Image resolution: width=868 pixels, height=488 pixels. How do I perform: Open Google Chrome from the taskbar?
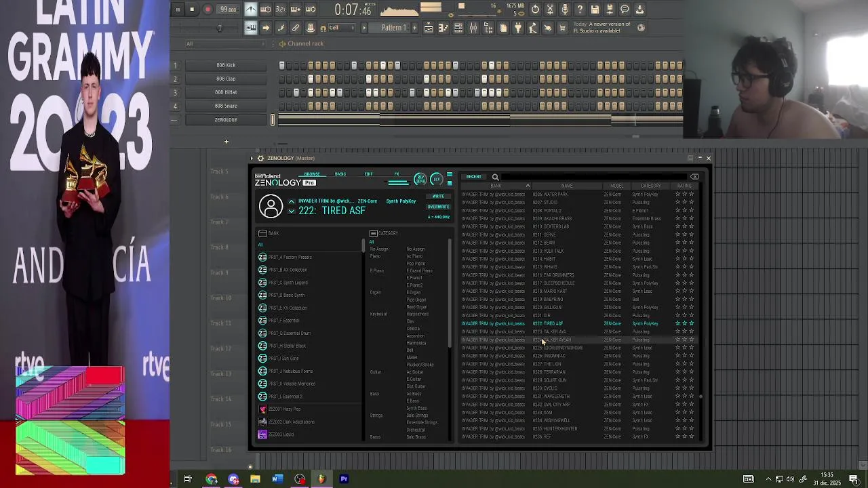[x=211, y=479]
